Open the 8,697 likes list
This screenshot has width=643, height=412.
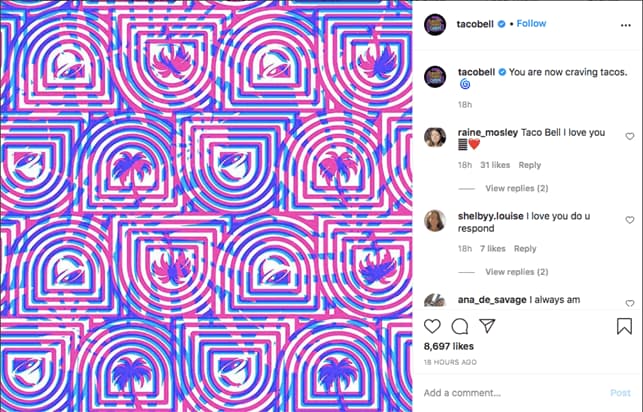coord(449,346)
